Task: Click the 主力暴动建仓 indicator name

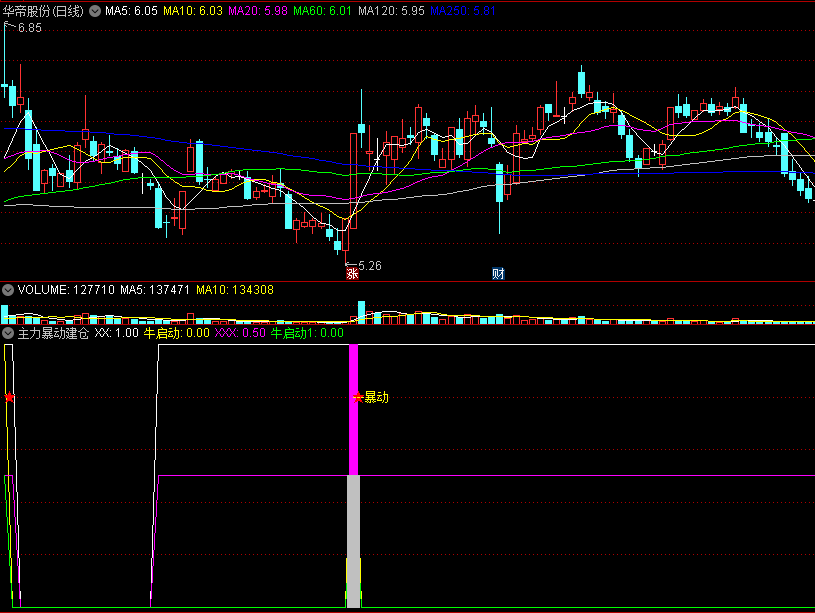Action: pyautogui.click(x=54, y=333)
